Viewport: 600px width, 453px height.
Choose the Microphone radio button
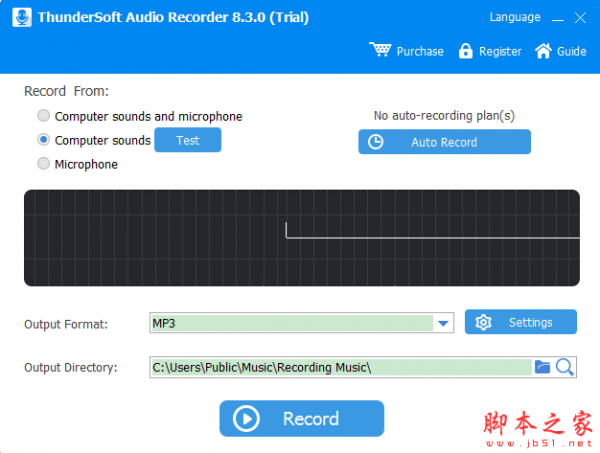44,164
